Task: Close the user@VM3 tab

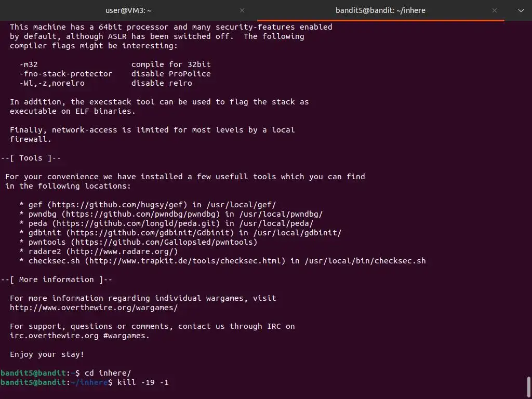Action: [242, 10]
